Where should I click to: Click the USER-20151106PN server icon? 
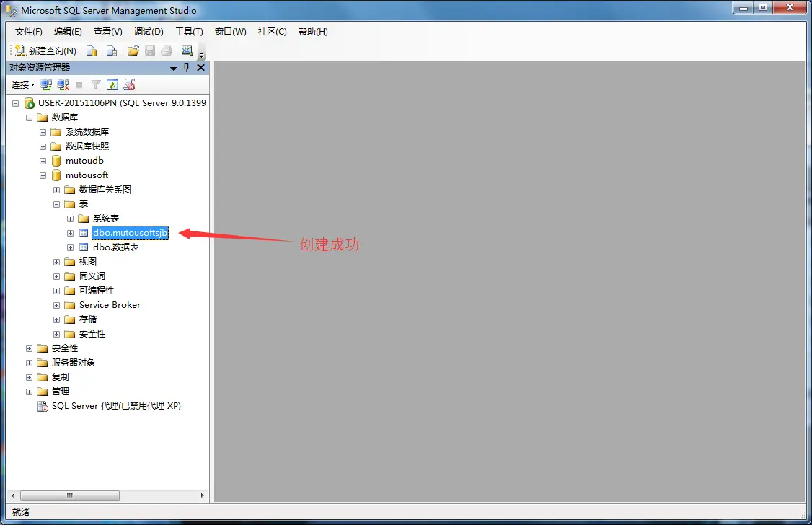click(x=30, y=103)
